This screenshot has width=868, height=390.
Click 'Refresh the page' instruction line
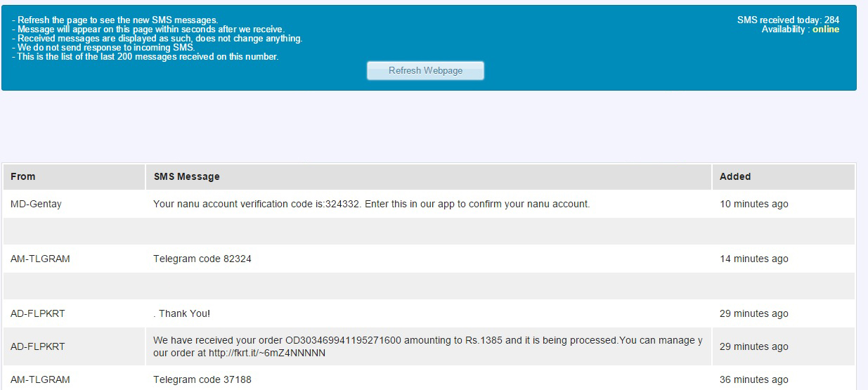coord(115,20)
